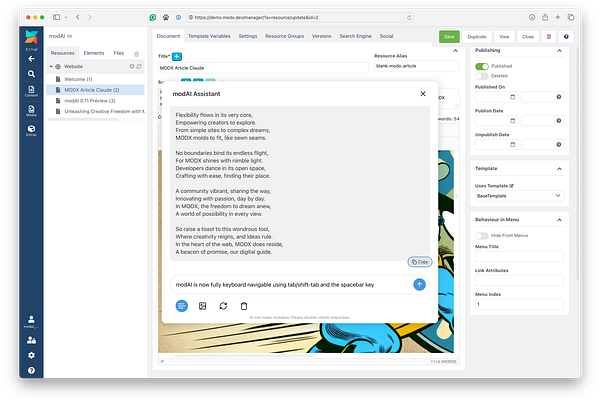Switch to the Settings tab
Screen dimensions: 600x400
point(248,36)
